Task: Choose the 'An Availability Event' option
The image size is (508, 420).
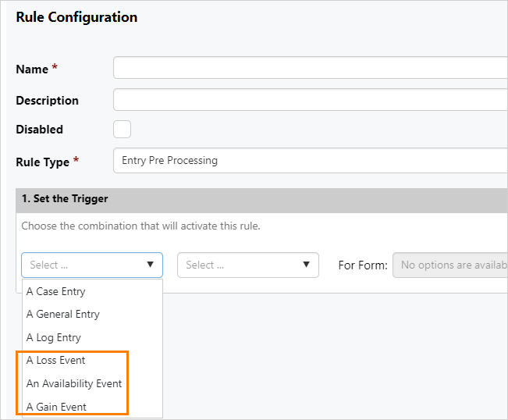Action: click(x=74, y=383)
